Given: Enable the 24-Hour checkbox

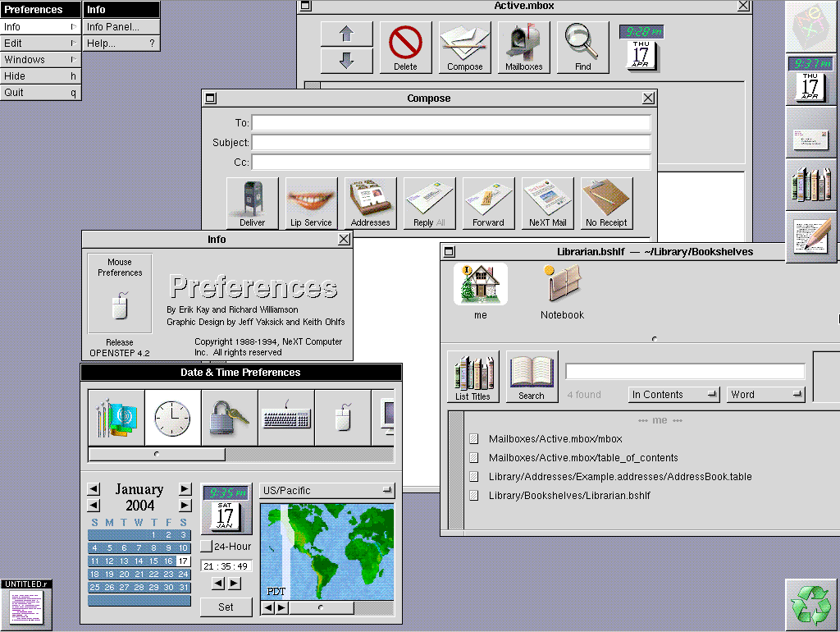Looking at the screenshot, I should (206, 547).
